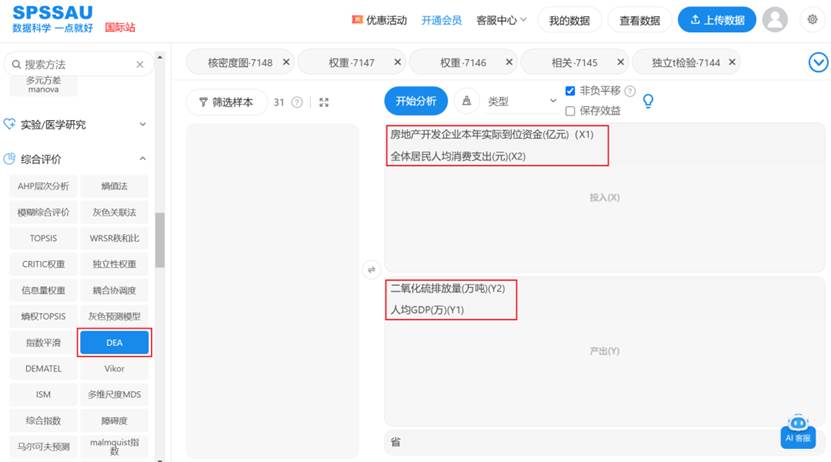The width and height of the screenshot is (831, 462).
Task: Open the settings gear icon
Action: (x=812, y=20)
